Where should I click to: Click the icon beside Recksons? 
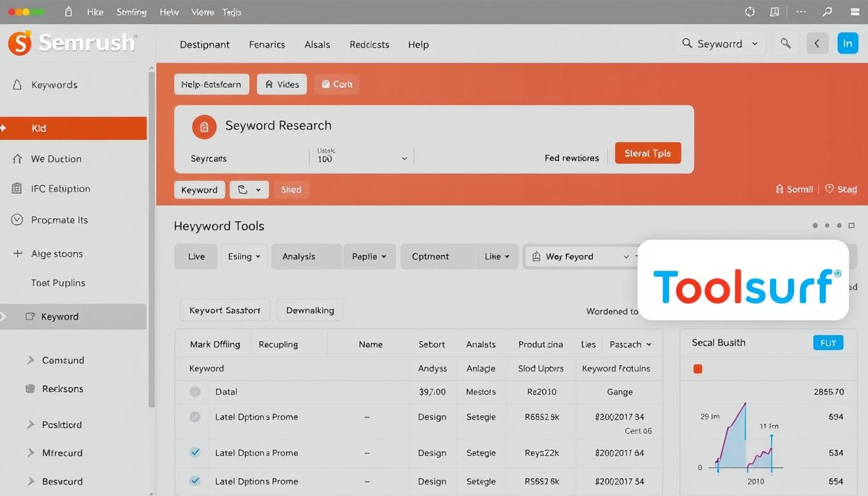tap(30, 389)
